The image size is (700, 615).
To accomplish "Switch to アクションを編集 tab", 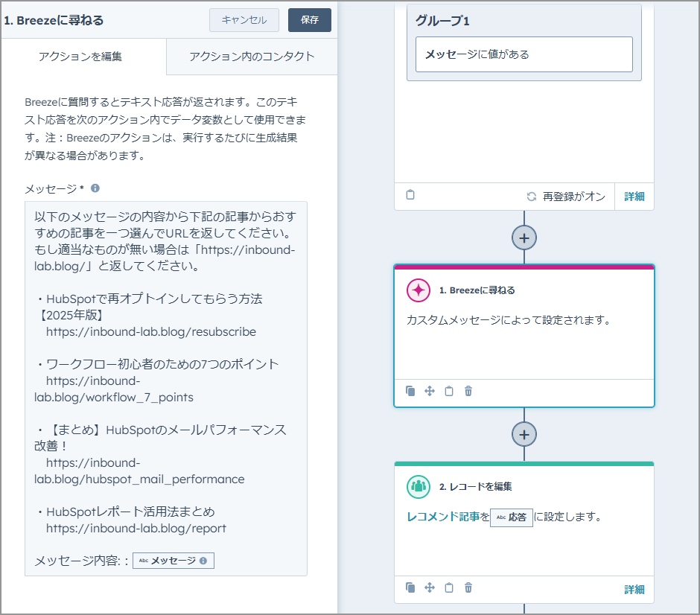I will point(80,57).
